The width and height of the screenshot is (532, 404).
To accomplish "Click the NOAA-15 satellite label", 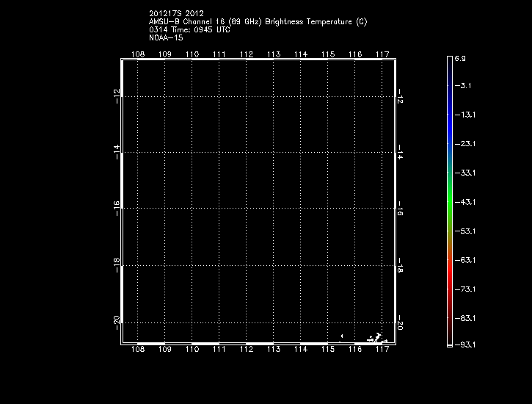I will [x=165, y=38].
